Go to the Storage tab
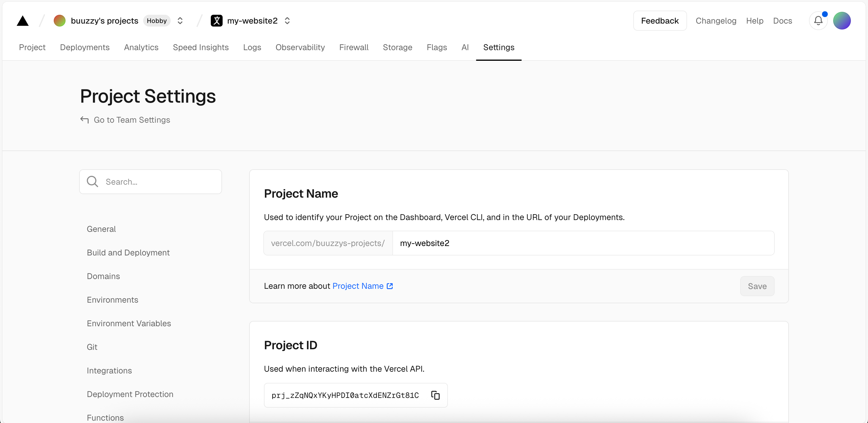The width and height of the screenshot is (868, 423). pos(398,47)
